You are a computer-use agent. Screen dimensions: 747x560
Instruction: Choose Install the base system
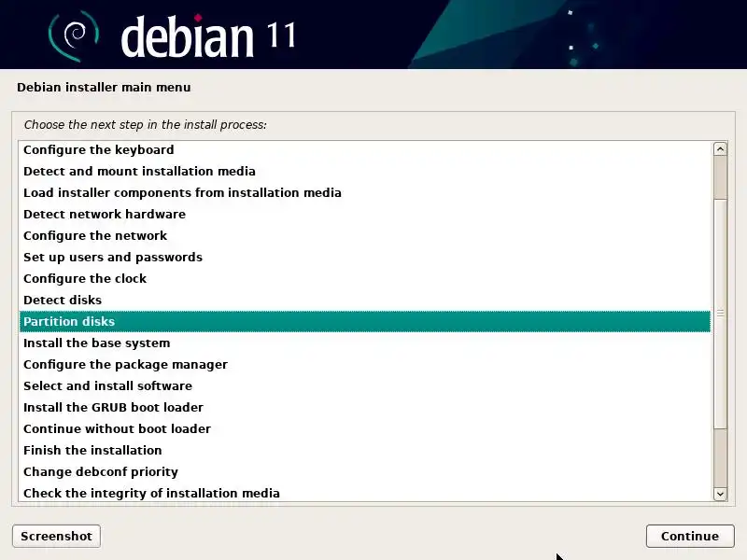click(365, 343)
